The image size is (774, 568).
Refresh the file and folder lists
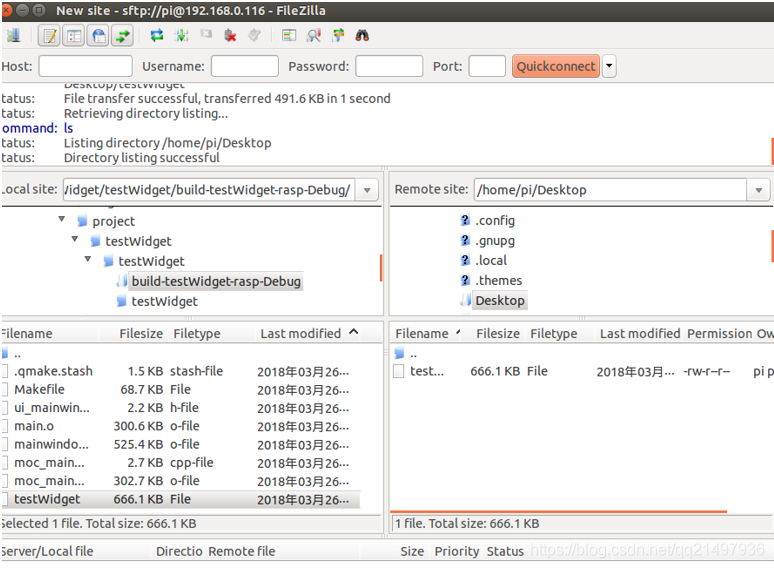157,36
